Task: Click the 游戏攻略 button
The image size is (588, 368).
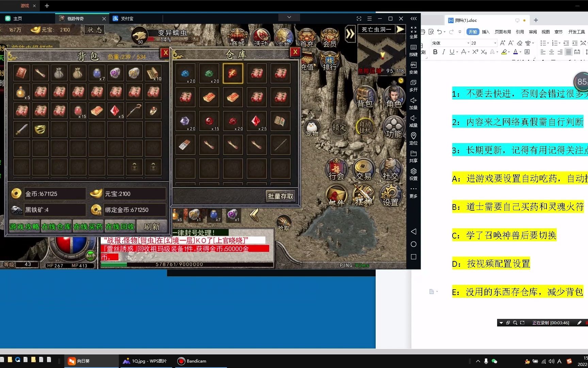Action: [x=24, y=227]
